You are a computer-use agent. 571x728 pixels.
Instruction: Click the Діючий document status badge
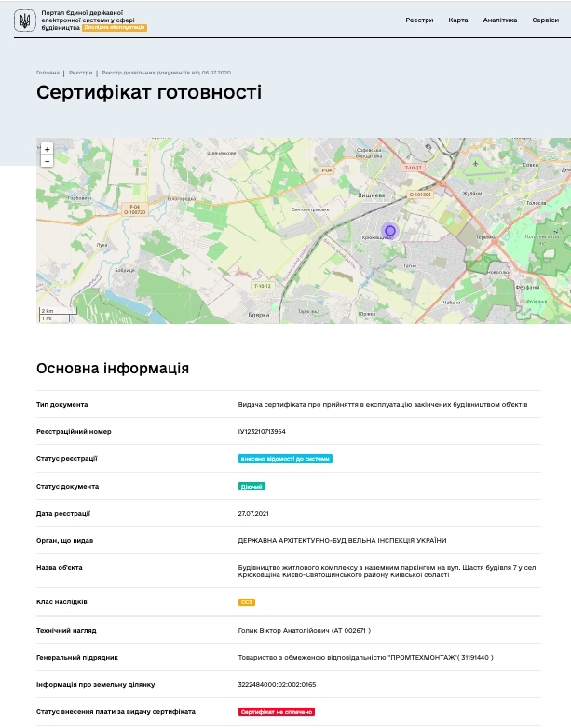[x=252, y=487]
